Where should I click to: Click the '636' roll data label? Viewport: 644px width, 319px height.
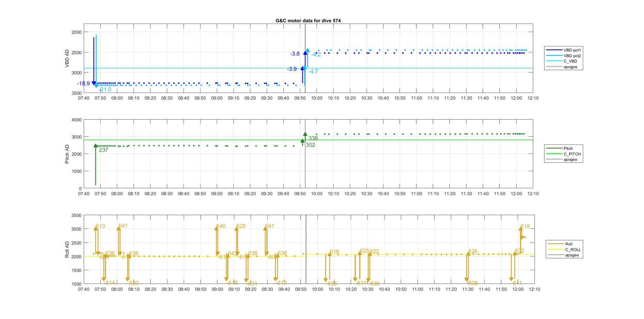(110, 254)
